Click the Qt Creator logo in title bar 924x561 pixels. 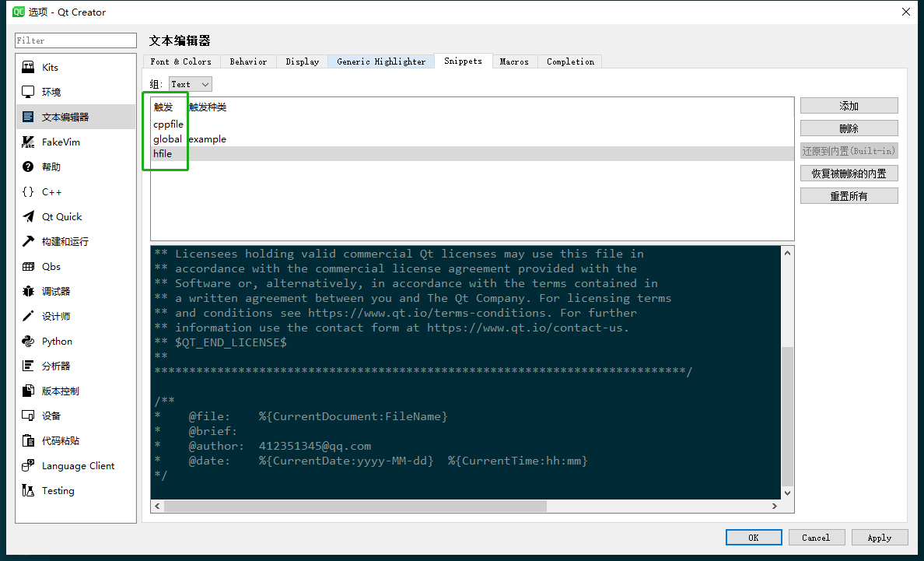coord(18,12)
